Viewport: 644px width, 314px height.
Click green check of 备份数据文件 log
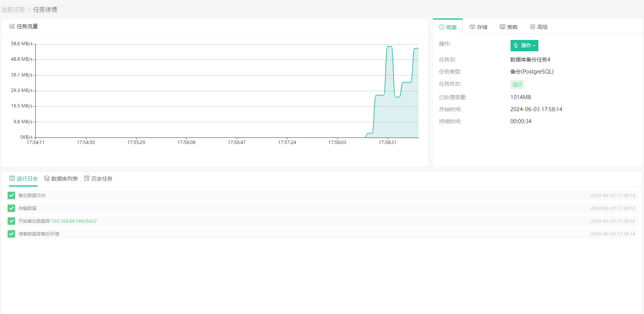pos(11,195)
